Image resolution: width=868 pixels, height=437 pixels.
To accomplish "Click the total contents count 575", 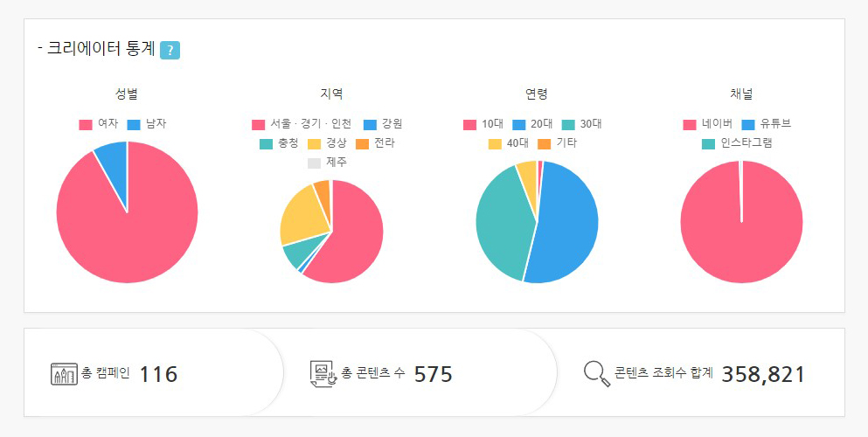I will 433,374.
